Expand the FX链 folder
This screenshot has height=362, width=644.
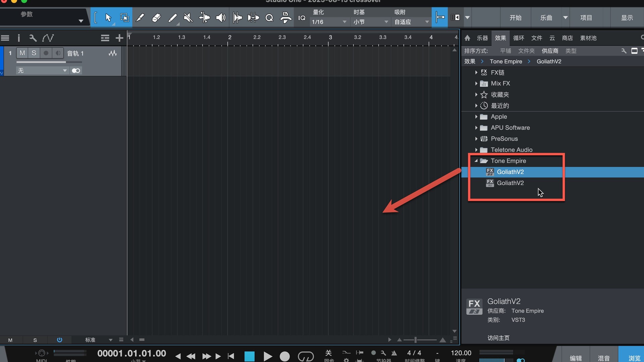476,72
